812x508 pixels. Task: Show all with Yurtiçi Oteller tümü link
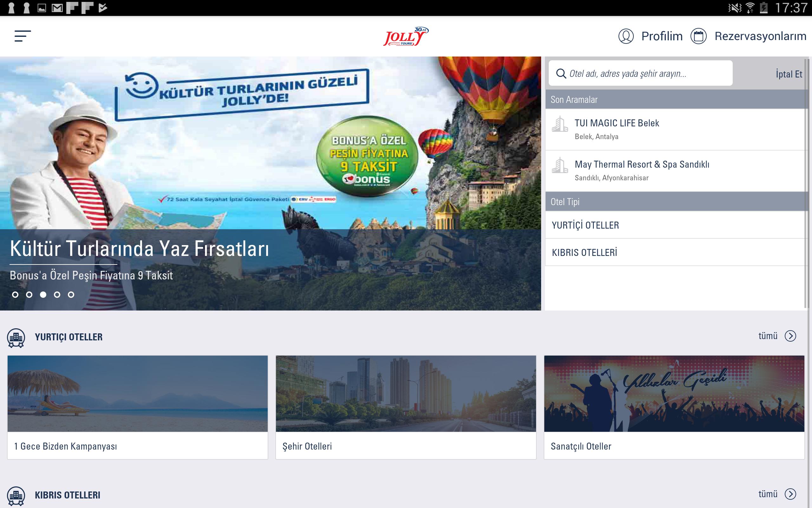pyautogui.click(x=768, y=336)
